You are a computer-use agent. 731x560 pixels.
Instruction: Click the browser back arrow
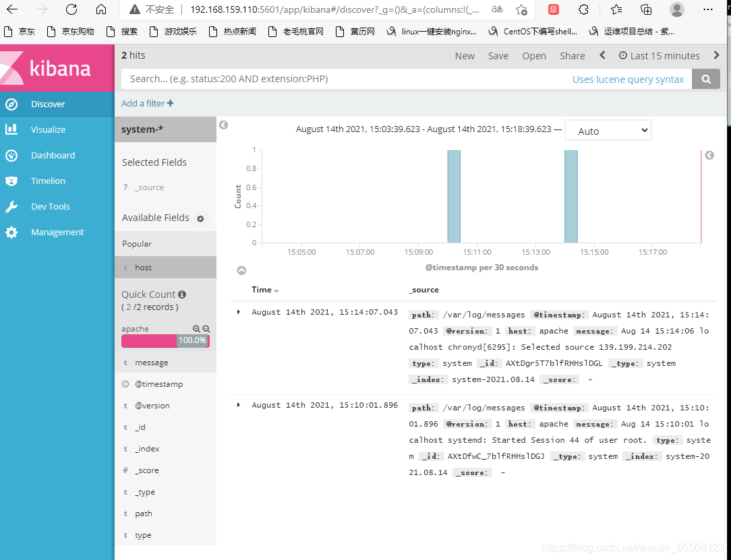[12, 9]
